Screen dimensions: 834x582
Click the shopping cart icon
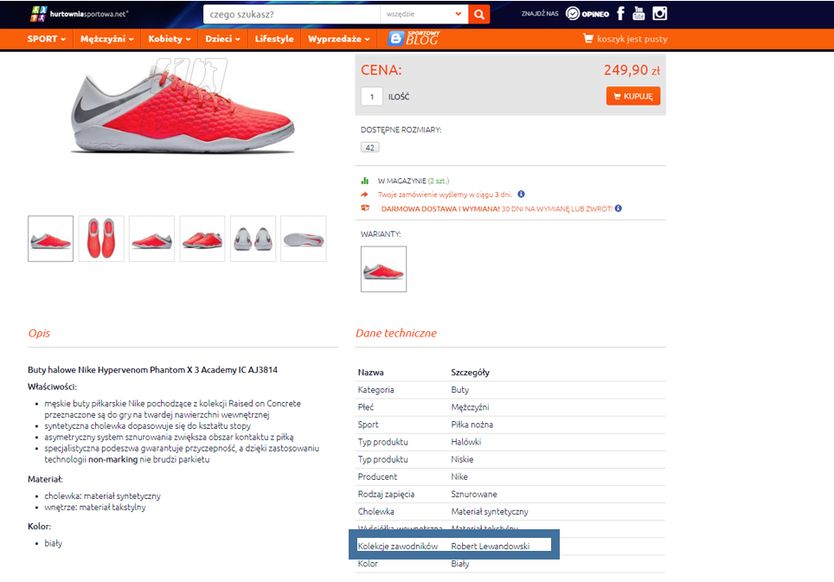point(588,38)
